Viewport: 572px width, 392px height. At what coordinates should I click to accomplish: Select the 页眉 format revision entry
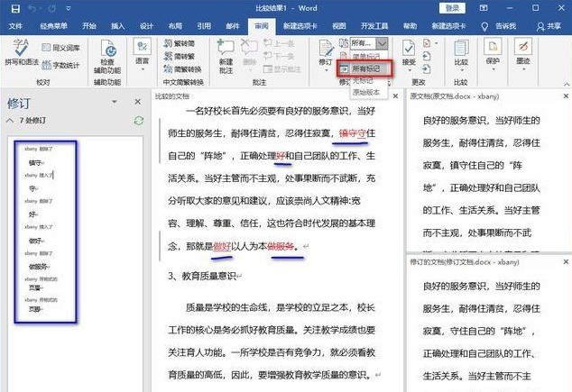[x=36, y=287]
